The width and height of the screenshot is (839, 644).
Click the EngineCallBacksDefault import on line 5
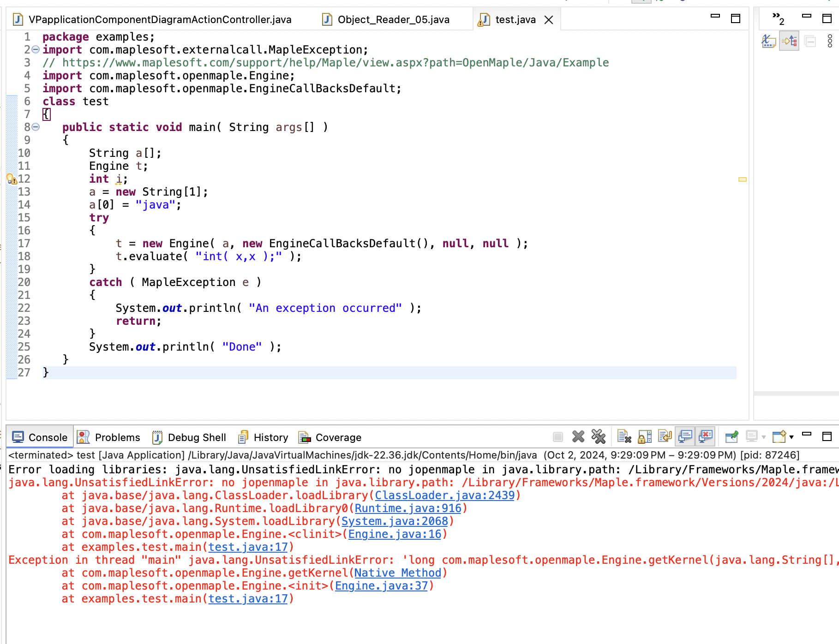click(x=222, y=89)
